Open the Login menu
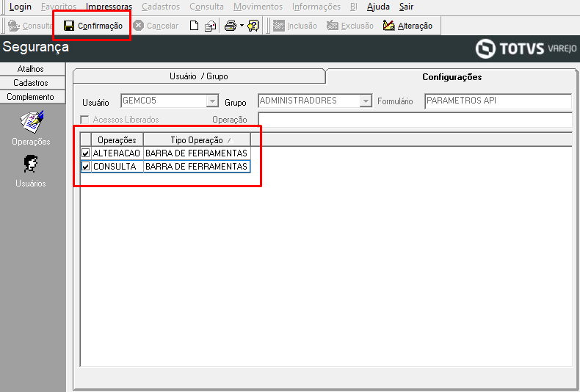 tap(21, 7)
